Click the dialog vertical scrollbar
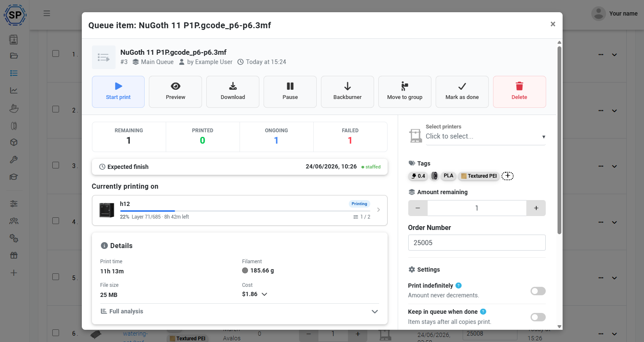The image size is (644, 342). [559, 140]
